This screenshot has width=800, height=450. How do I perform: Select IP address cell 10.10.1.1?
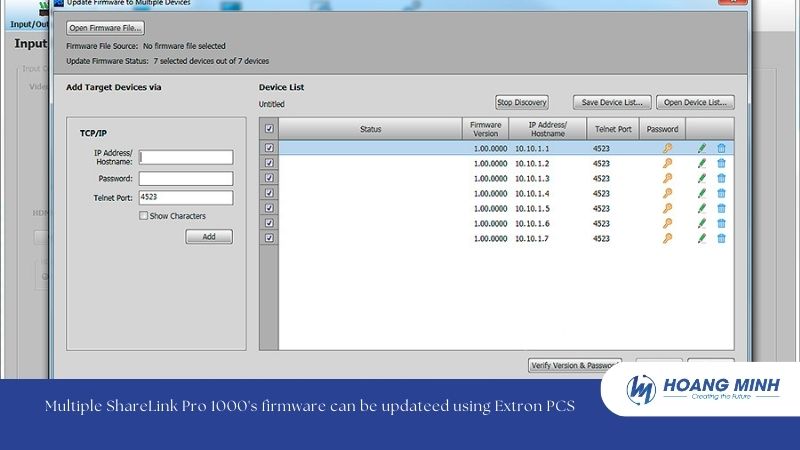pos(532,149)
